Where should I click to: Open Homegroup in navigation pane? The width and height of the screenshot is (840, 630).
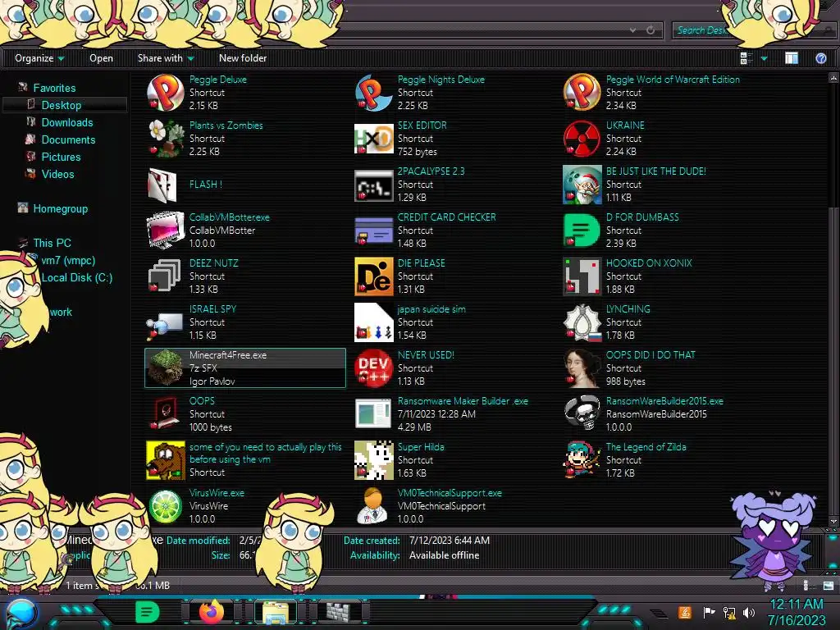pyautogui.click(x=60, y=208)
